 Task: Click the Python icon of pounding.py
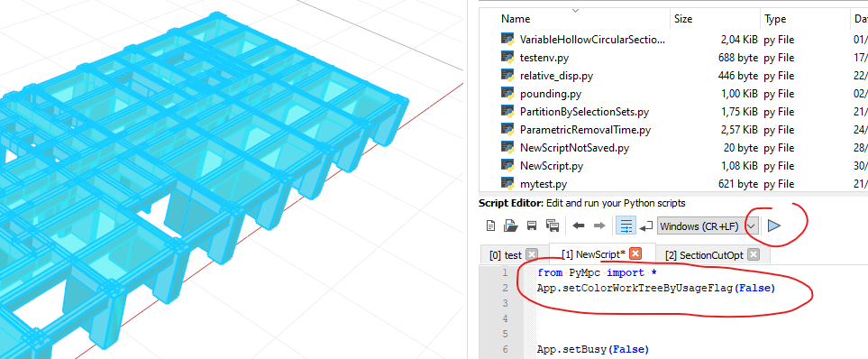(507, 93)
